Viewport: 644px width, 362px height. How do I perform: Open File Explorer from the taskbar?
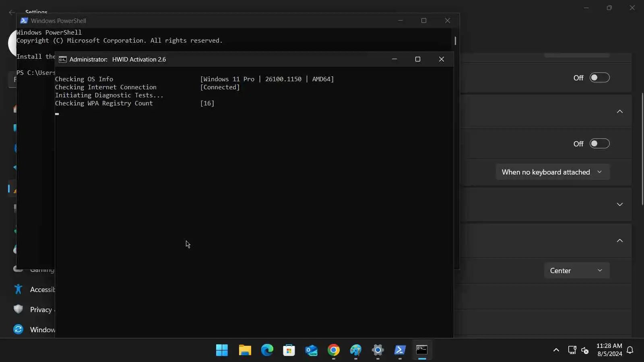pyautogui.click(x=245, y=350)
